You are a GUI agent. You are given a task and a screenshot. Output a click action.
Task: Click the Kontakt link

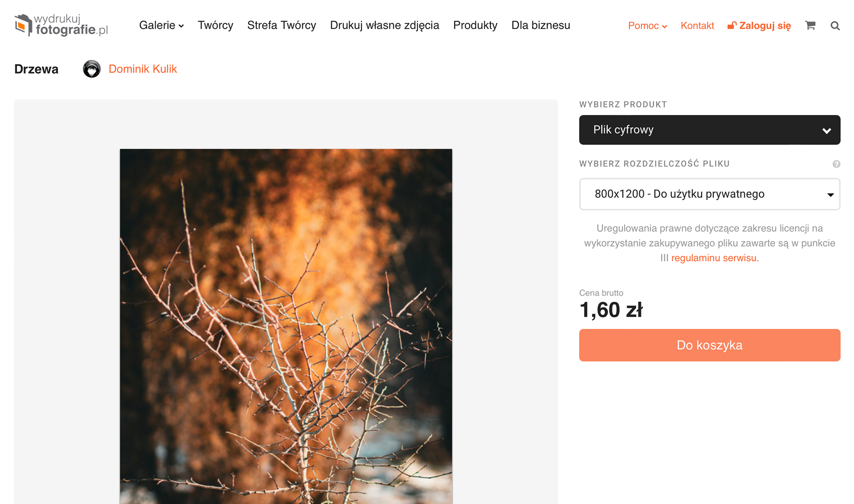pos(697,26)
